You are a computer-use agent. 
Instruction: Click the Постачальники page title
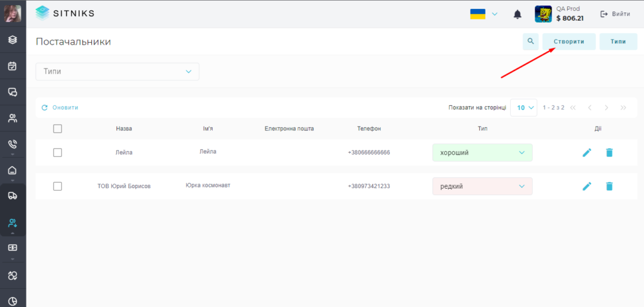73,42
